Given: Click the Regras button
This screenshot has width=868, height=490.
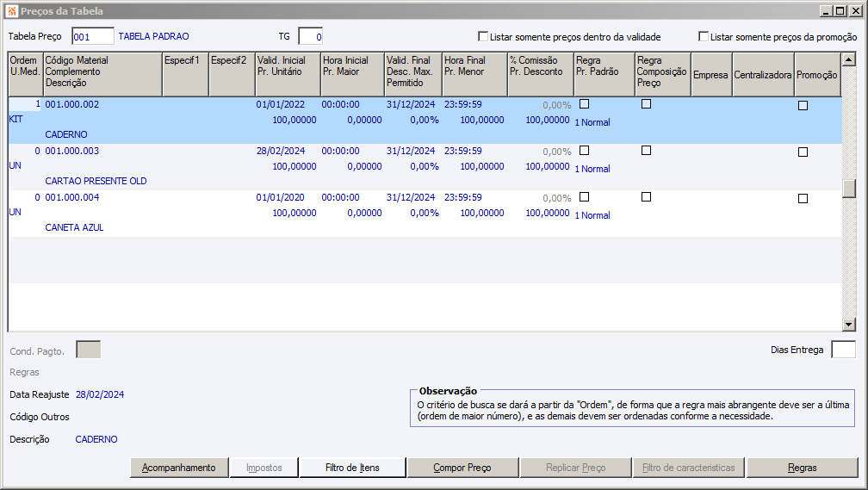Looking at the screenshot, I should (802, 468).
